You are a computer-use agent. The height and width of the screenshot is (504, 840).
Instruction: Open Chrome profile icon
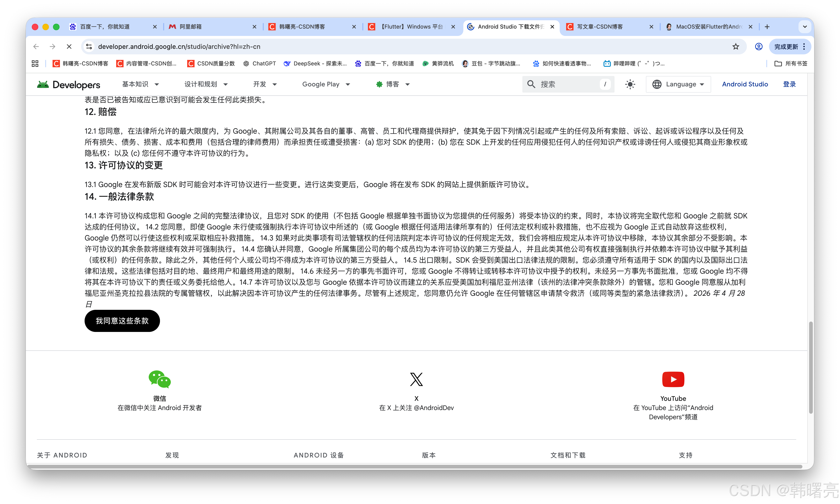(758, 47)
